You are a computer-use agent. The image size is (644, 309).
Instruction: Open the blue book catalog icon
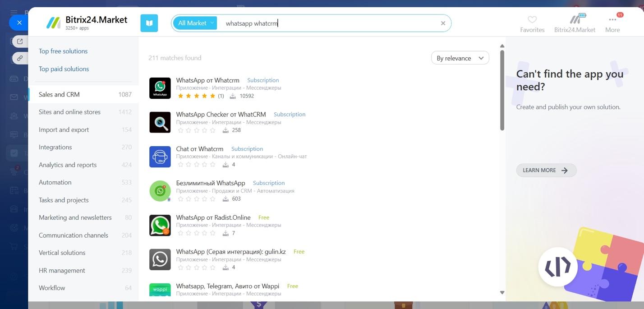point(149,23)
